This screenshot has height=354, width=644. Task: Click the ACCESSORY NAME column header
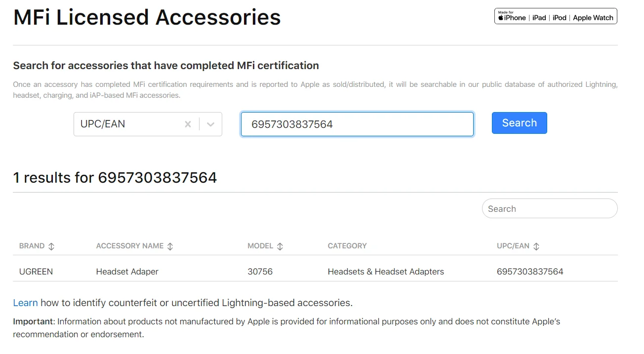pyautogui.click(x=129, y=246)
